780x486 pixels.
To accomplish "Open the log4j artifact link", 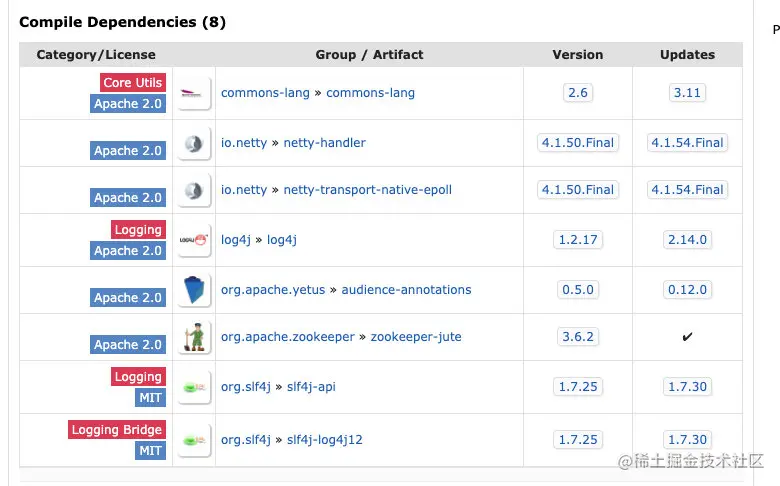I will pyautogui.click(x=282, y=240).
